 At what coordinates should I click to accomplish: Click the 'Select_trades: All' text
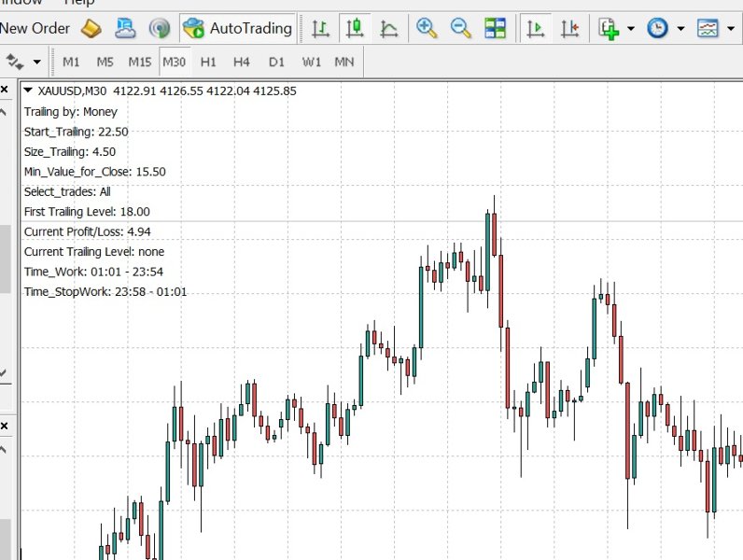(x=67, y=191)
